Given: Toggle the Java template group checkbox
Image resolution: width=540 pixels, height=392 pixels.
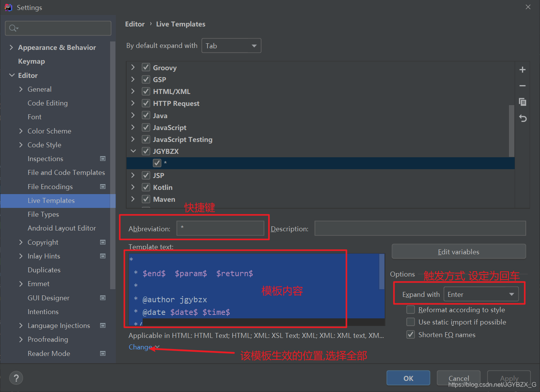Looking at the screenshot, I should click(x=146, y=115).
